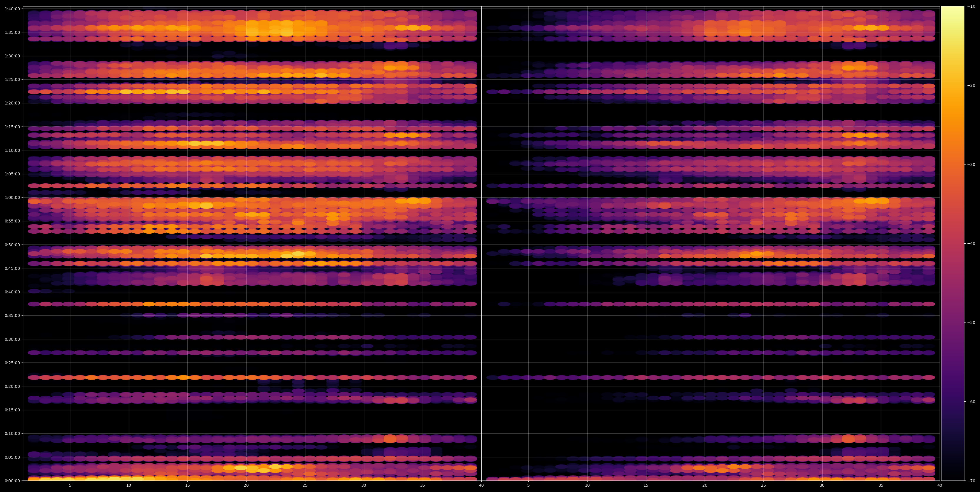Pick the −60 colorbar label

pyautogui.click(x=971, y=402)
